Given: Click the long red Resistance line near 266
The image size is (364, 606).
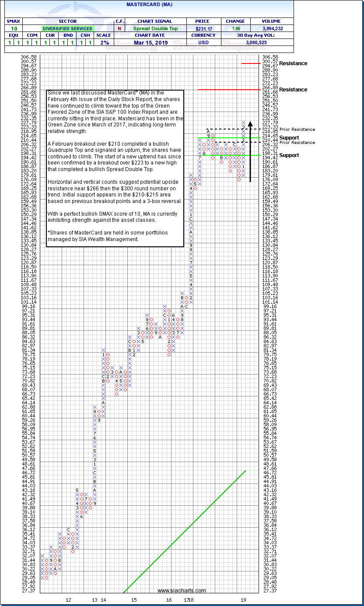Looking at the screenshot, I should click(227, 90).
